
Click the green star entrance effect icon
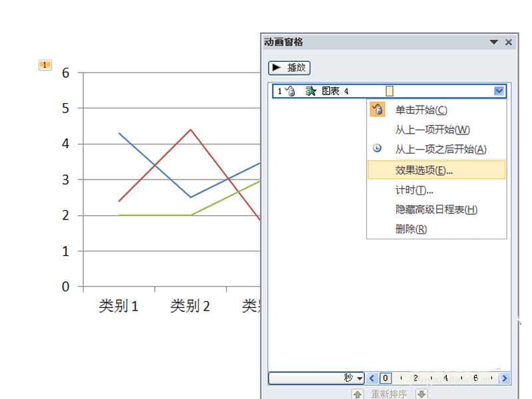[311, 91]
